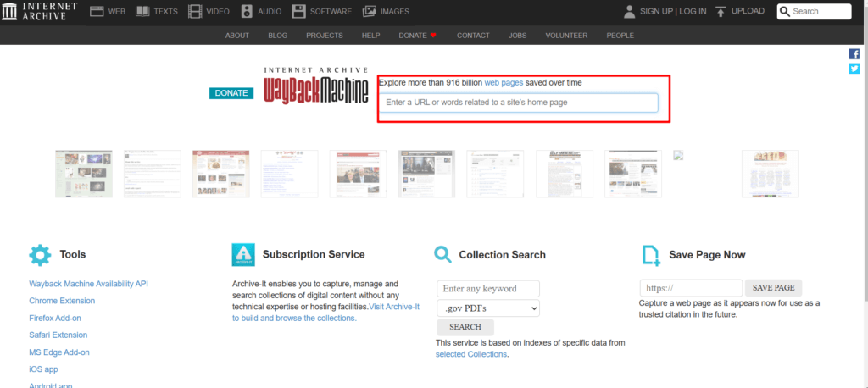This screenshot has height=388, width=868.
Task: Click the Donate heart icon
Action: (x=433, y=36)
